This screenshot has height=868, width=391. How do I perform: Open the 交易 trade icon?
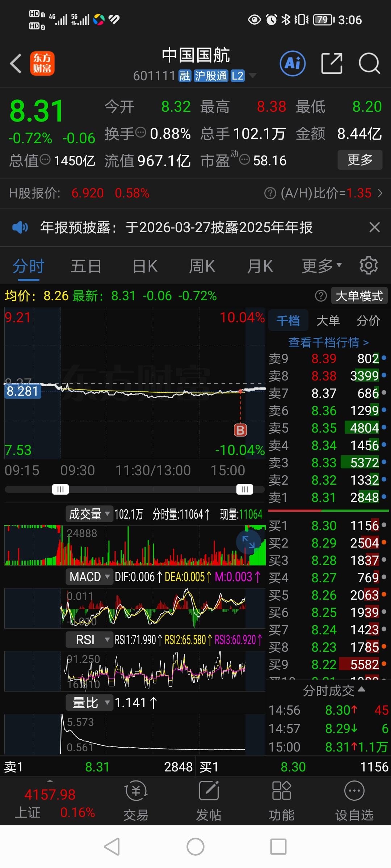(136, 801)
